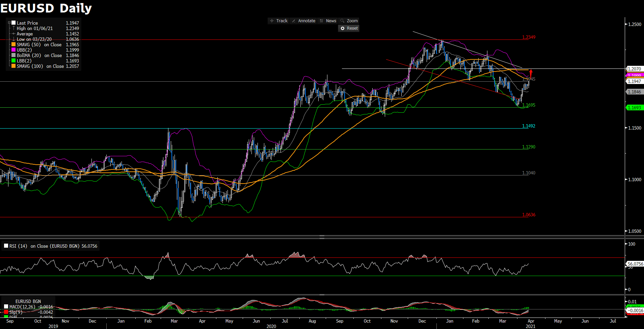Click the red Sig(9) legend swatch
Image resolution: width=644 pixels, height=329 pixels.
(6, 312)
